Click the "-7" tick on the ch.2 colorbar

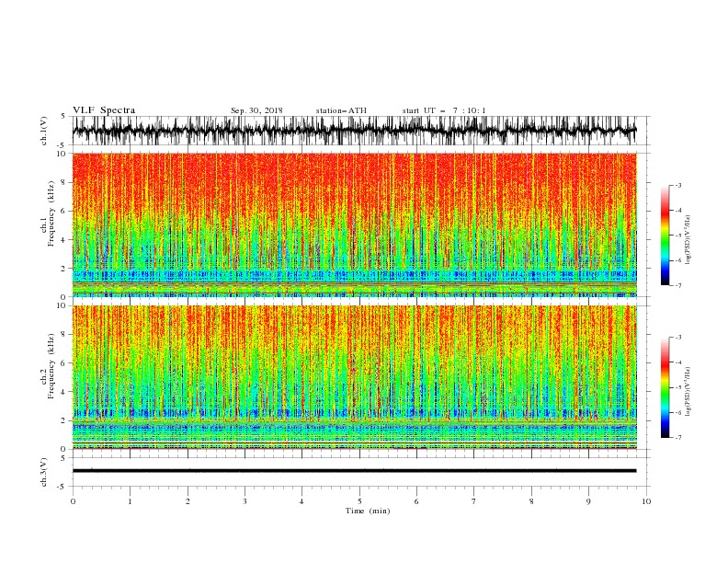click(x=677, y=438)
